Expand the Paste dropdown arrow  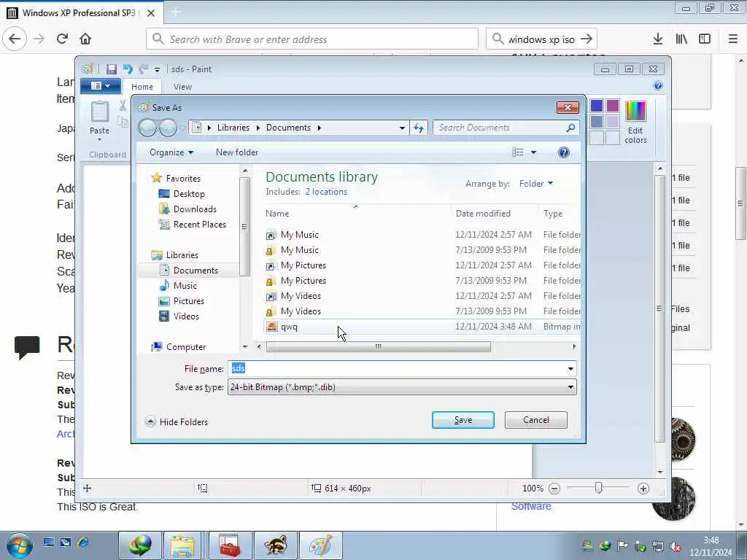click(x=99, y=139)
